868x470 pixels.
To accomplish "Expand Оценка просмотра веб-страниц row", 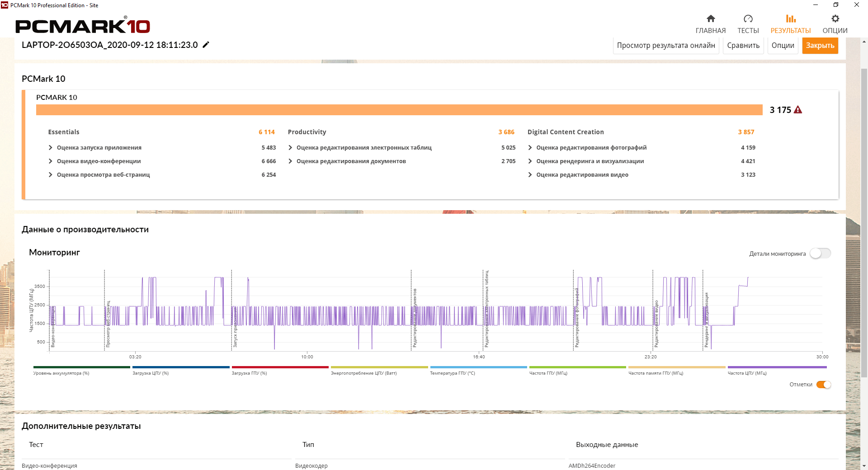I will tap(51, 175).
